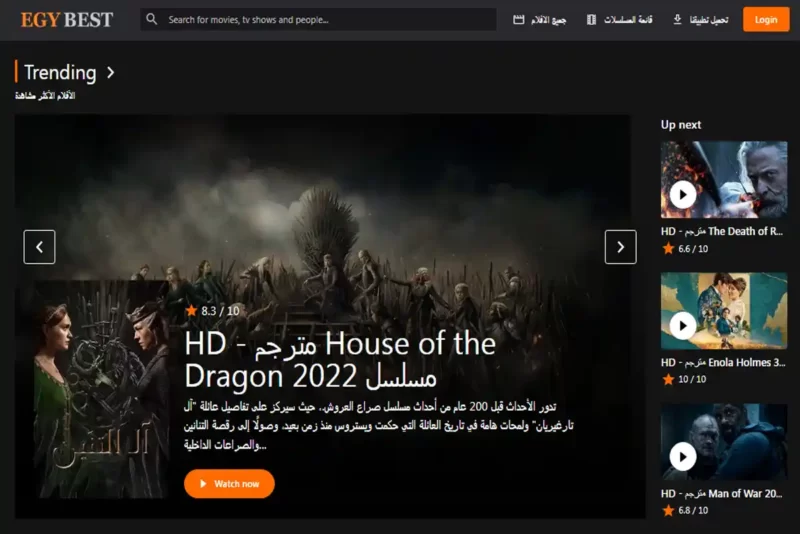Viewport: 800px width, 534px height.
Task: Play the Enola Holmes 3 thumbnail
Action: 723,311
